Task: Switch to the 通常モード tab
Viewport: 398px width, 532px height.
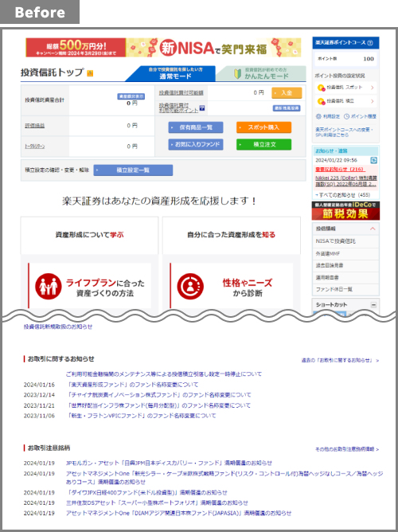Action: (173, 73)
